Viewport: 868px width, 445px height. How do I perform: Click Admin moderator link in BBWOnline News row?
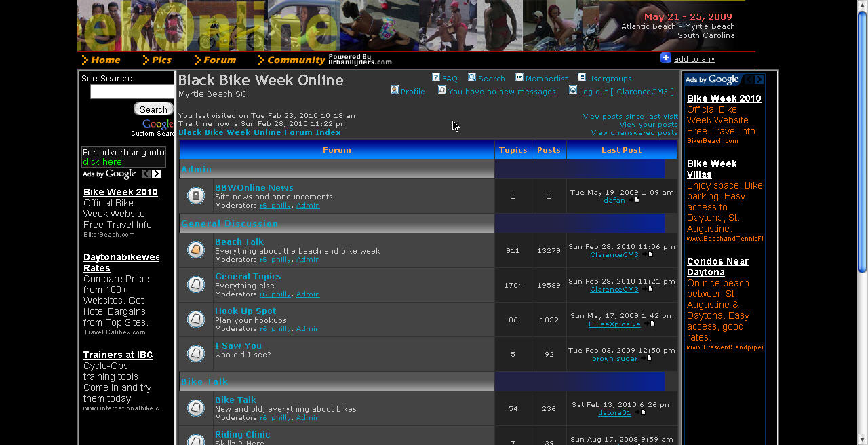tap(308, 205)
